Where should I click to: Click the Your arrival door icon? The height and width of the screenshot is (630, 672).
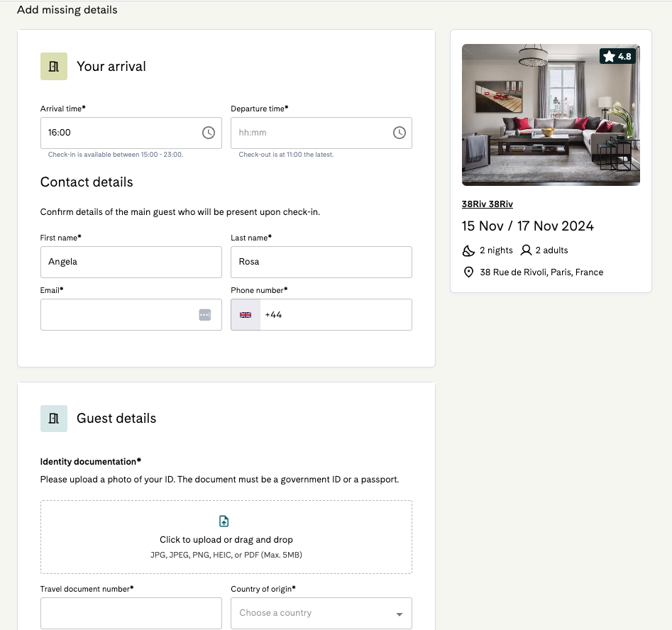pyautogui.click(x=53, y=67)
